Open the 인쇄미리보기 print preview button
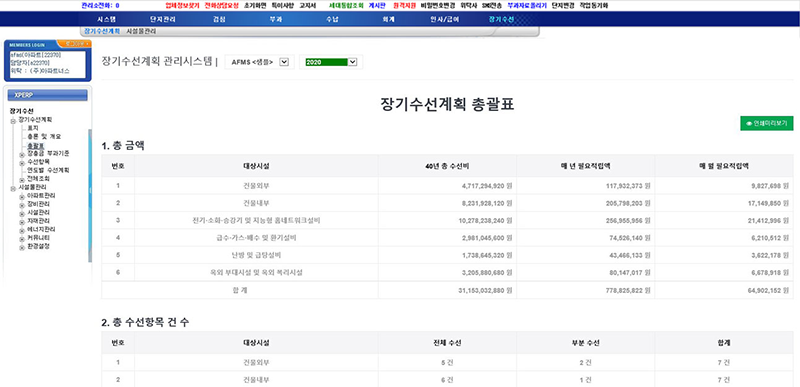Screen dimensions: 800x387 point(767,123)
